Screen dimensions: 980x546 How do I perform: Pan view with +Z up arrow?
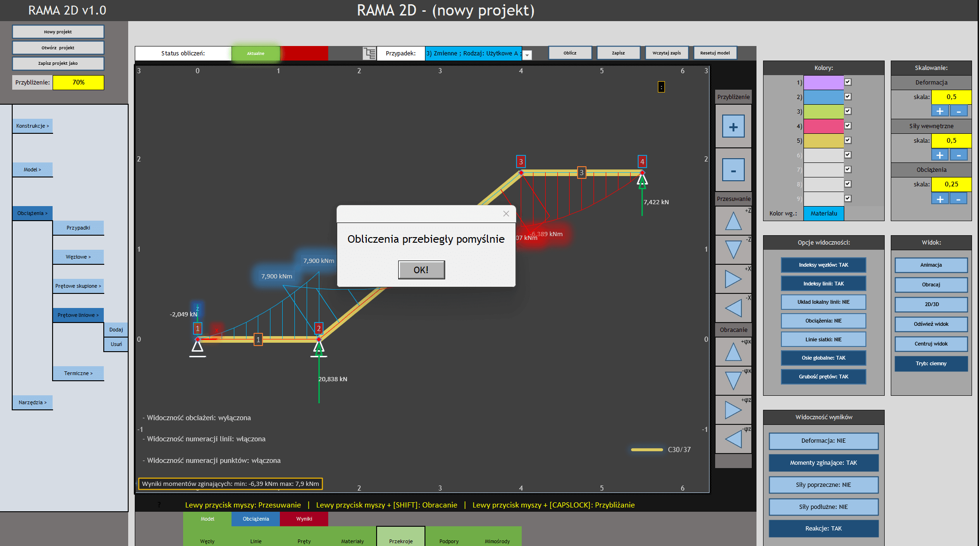tap(733, 221)
